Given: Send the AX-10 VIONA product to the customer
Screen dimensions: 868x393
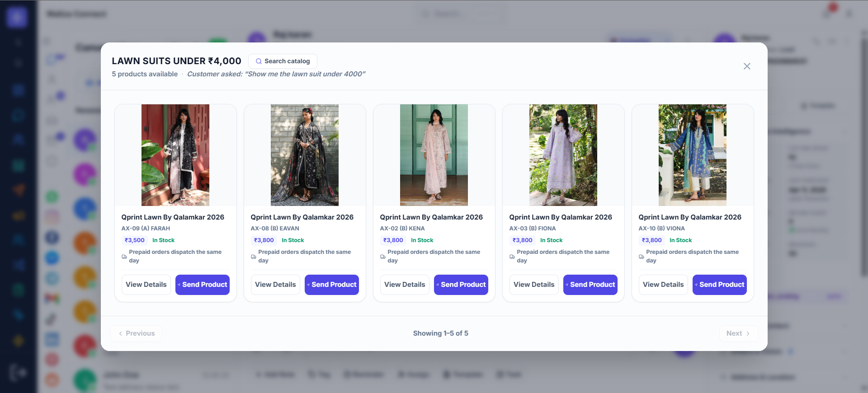Looking at the screenshot, I should [720, 285].
